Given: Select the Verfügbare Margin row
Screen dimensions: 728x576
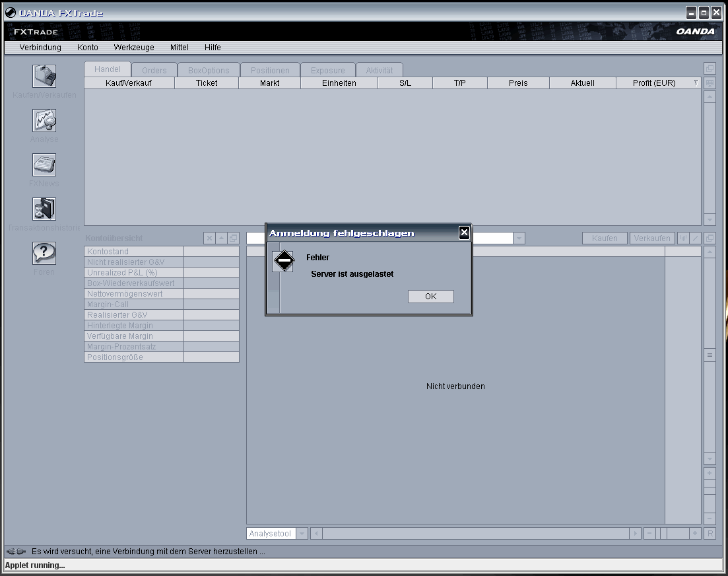Looking at the screenshot, I should click(162, 336).
